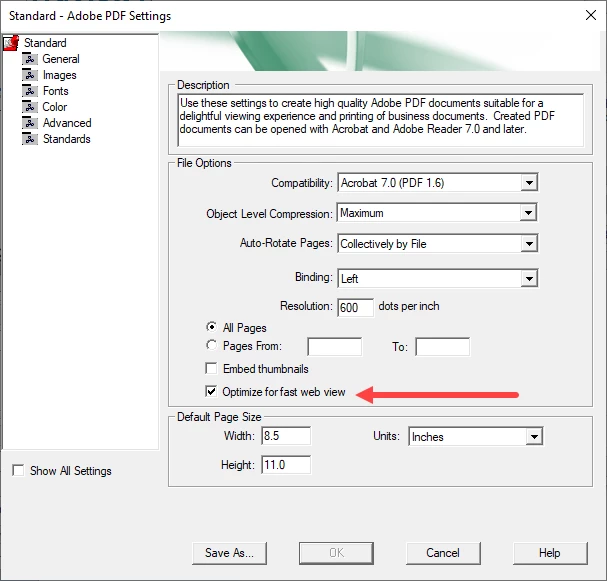This screenshot has width=607, height=581.
Task: Click the Left binding combo box
Action: click(x=437, y=278)
